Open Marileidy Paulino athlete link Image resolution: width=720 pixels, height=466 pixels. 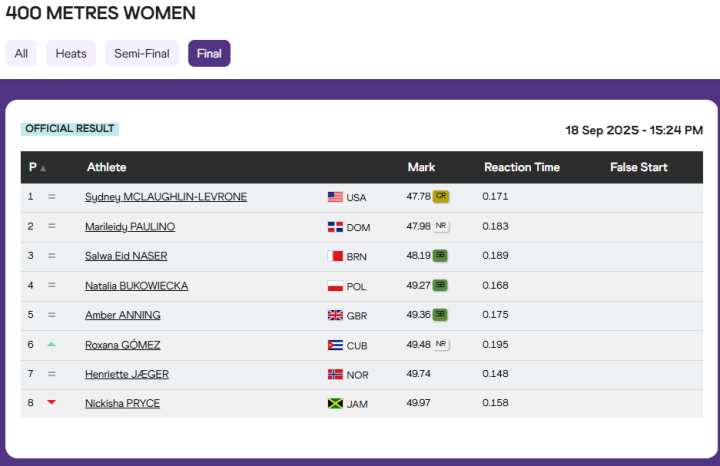pos(130,227)
